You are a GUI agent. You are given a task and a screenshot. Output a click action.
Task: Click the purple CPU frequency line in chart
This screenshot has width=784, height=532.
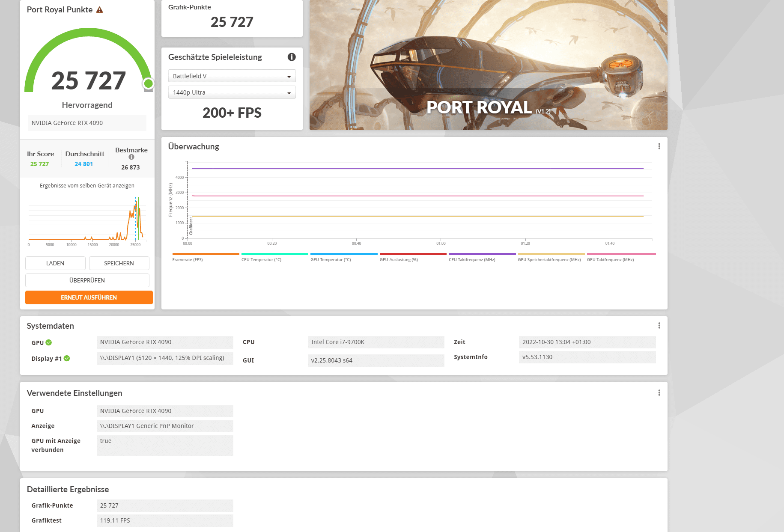point(417,169)
